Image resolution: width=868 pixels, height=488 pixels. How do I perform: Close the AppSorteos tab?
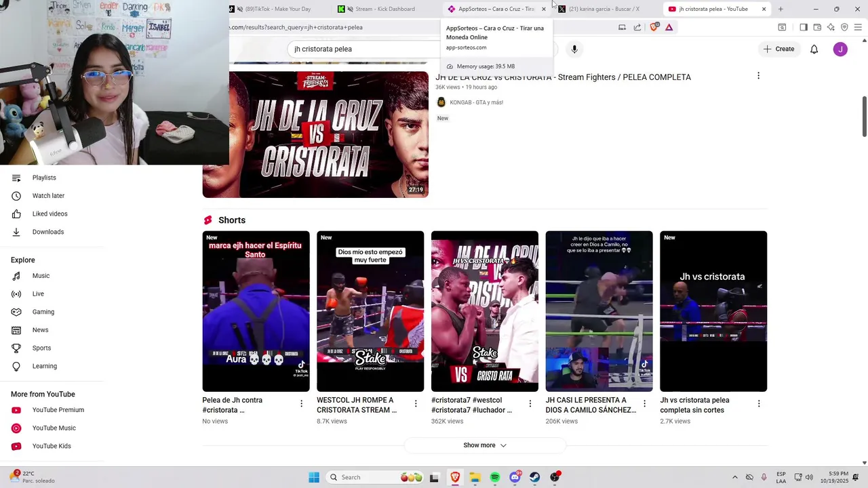tap(544, 9)
